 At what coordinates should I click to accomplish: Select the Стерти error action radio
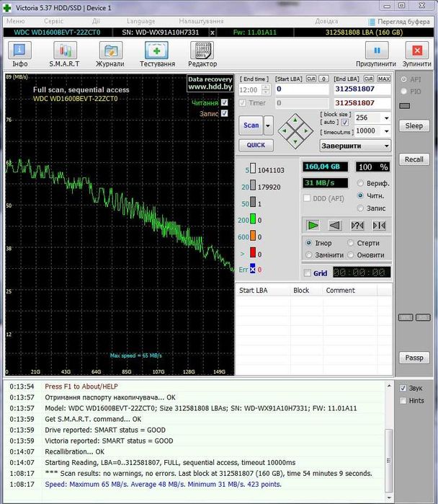click(x=352, y=243)
